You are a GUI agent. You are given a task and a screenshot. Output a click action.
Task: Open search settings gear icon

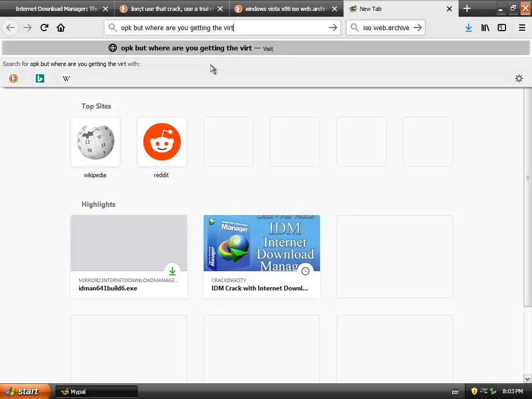tap(519, 79)
